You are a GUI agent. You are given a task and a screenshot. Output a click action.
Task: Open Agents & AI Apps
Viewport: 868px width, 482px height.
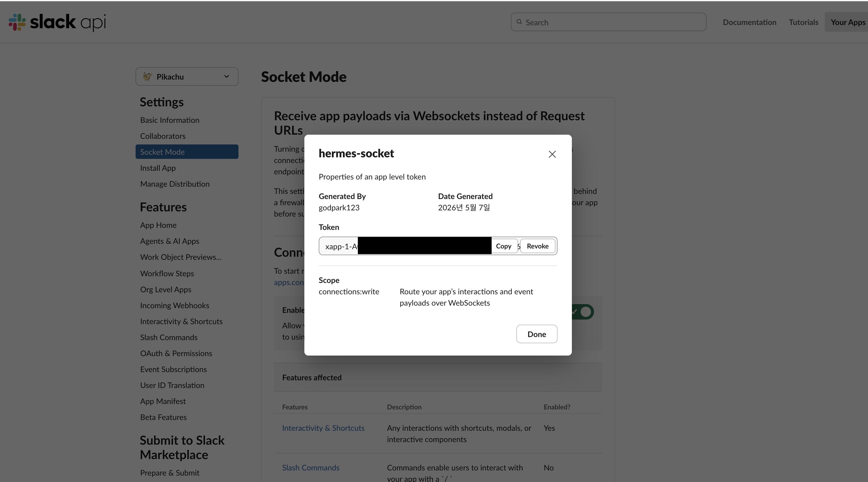(x=170, y=241)
